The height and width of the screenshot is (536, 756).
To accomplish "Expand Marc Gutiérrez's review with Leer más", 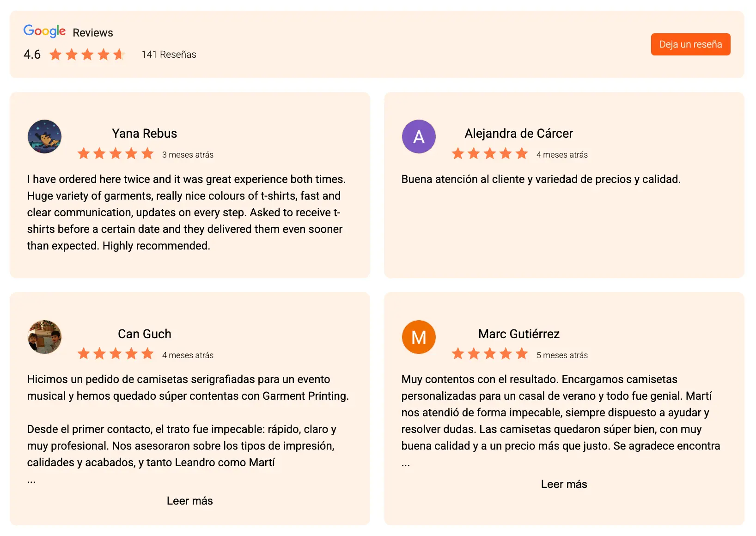I will pos(564,484).
